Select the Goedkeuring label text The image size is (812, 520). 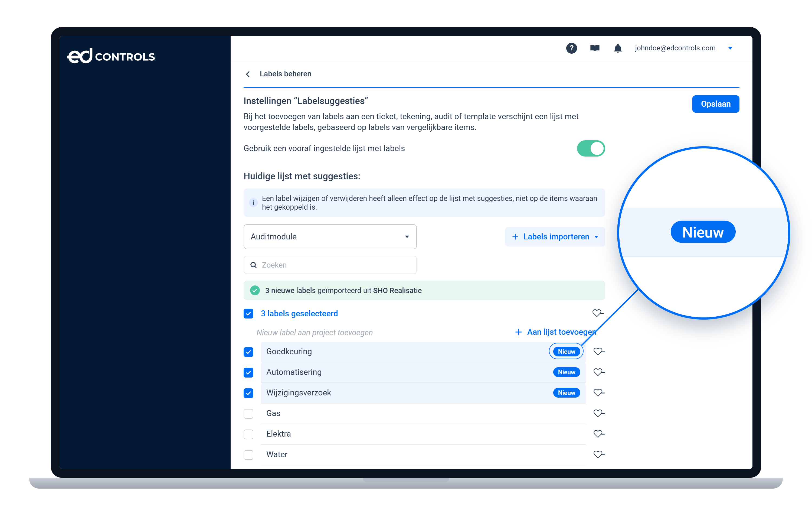[289, 352]
